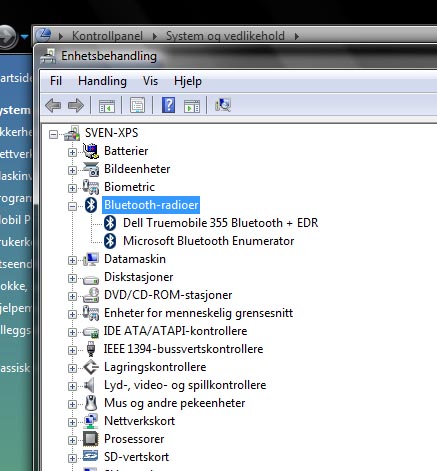Screen dimensions: 437x471
Task: Collapse the SVEN-XPS root node
Action: (x=53, y=135)
